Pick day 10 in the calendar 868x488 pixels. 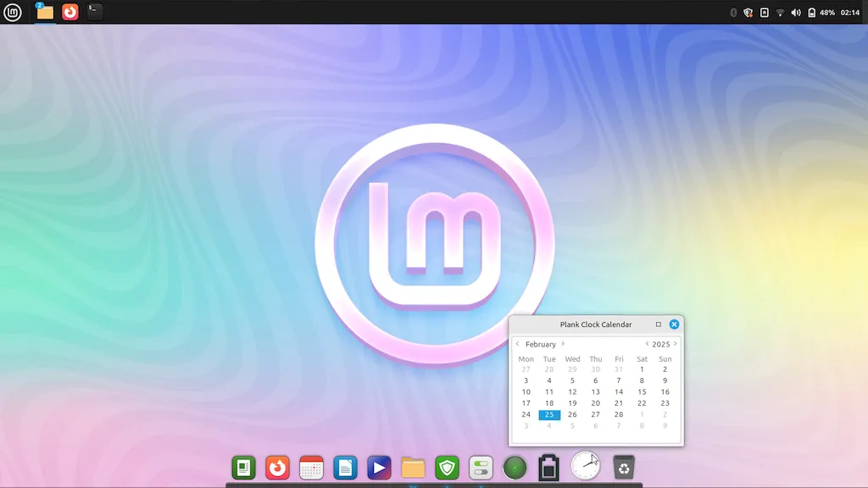pos(526,391)
